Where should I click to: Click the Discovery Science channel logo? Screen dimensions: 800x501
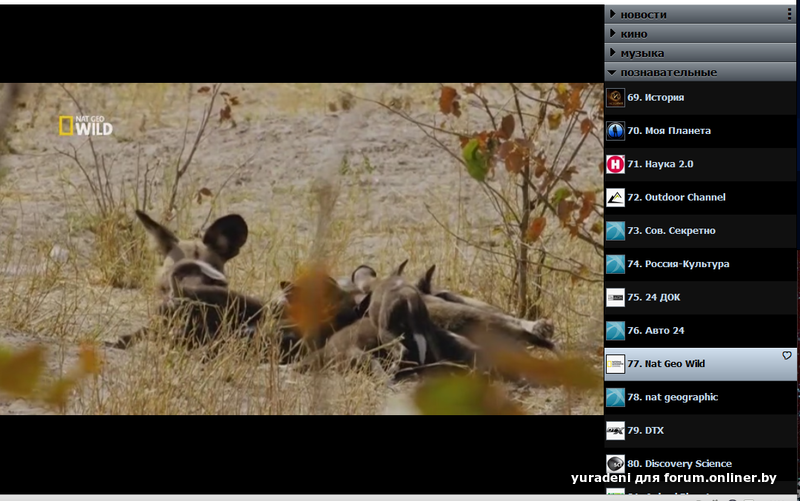tap(615, 464)
